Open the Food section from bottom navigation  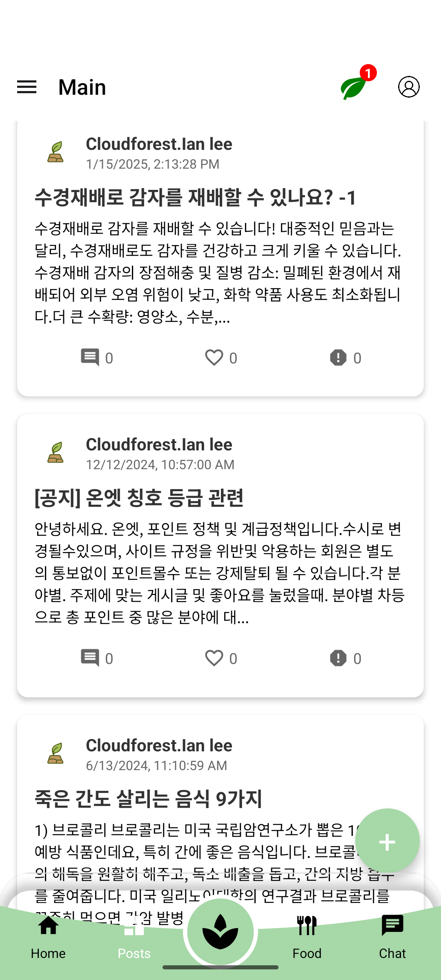pyautogui.click(x=307, y=939)
